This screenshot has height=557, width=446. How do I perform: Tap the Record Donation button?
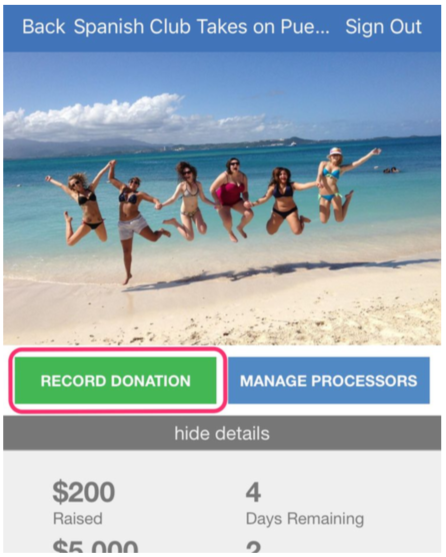point(115,380)
